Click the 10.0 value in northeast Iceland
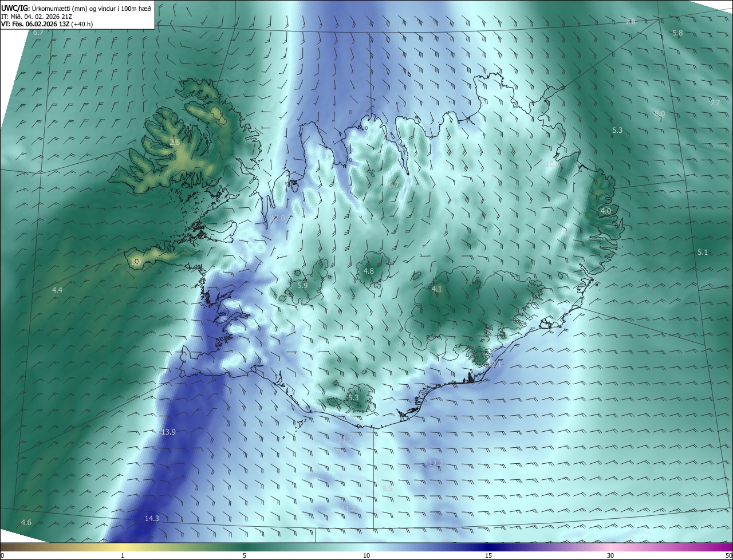Viewport: 733px width, 560px height. tap(553, 164)
